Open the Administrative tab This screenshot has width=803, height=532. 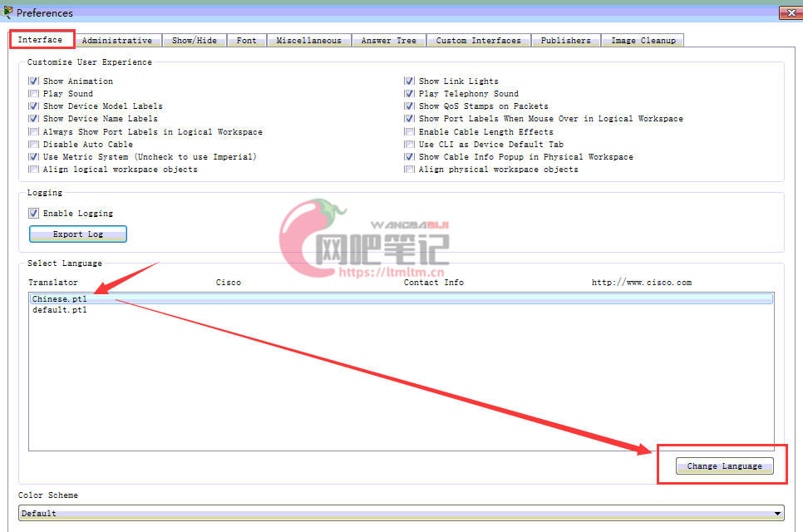point(117,41)
